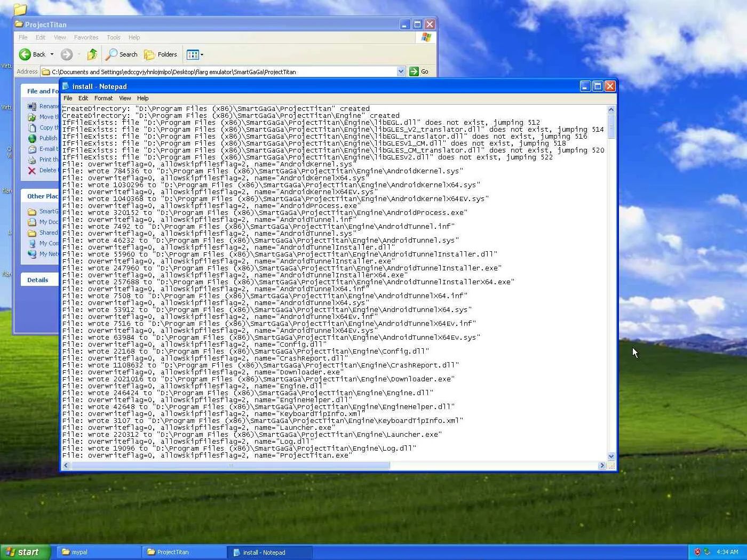The height and width of the screenshot is (560, 747).
Task: Click the Notepad title bar system icon
Action: pyautogui.click(x=66, y=86)
